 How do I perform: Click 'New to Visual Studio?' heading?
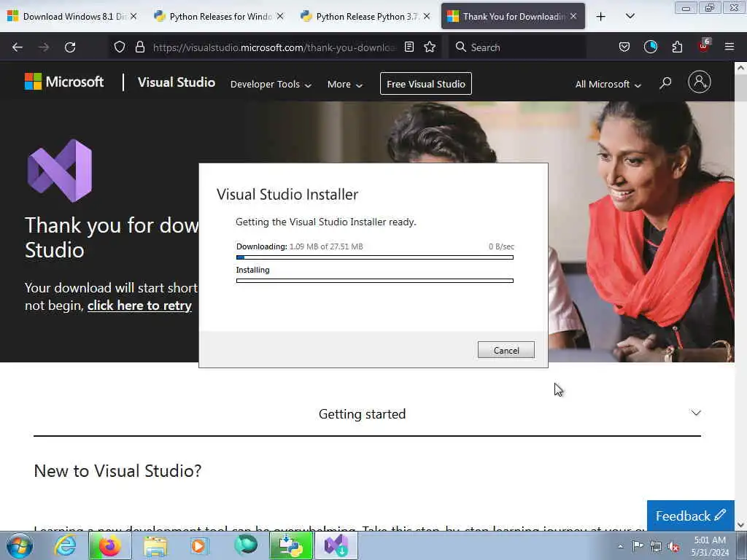117,471
